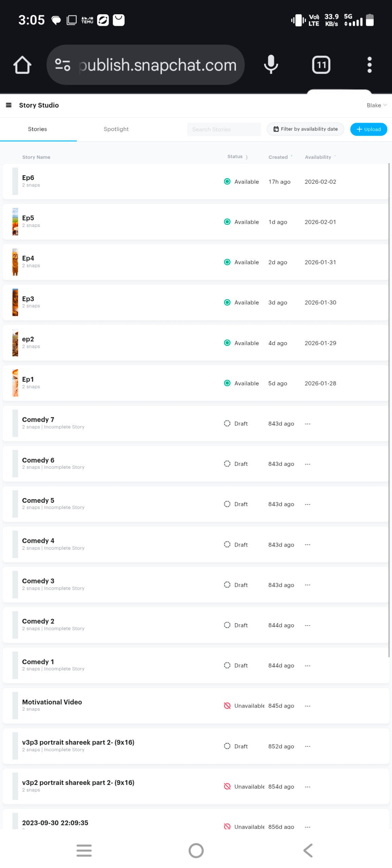392x868 pixels.
Task: Click the Upload button
Action: point(368,129)
